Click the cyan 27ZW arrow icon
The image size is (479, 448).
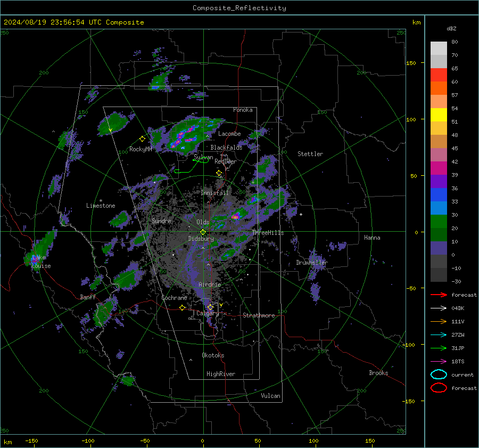(439, 335)
